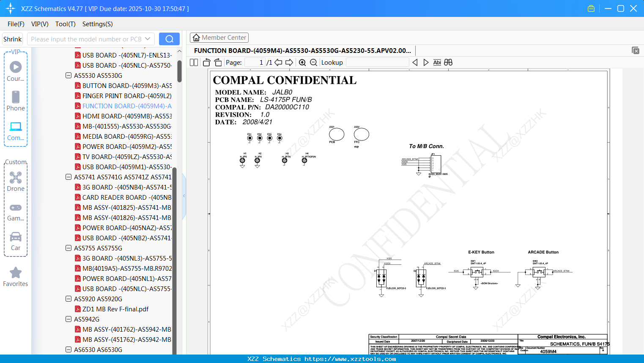Collapse the AS5755 AS5755G tree group
The height and width of the screenshot is (363, 644).
point(69,248)
